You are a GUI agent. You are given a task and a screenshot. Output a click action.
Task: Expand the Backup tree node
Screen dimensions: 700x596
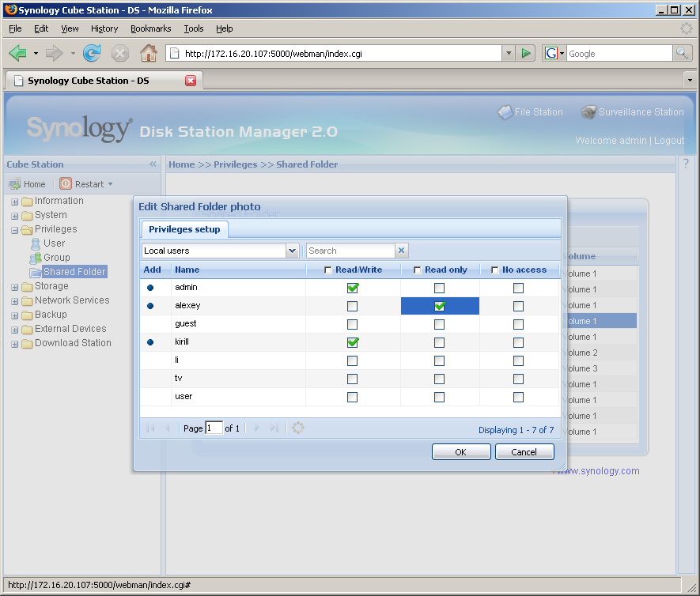(x=15, y=316)
